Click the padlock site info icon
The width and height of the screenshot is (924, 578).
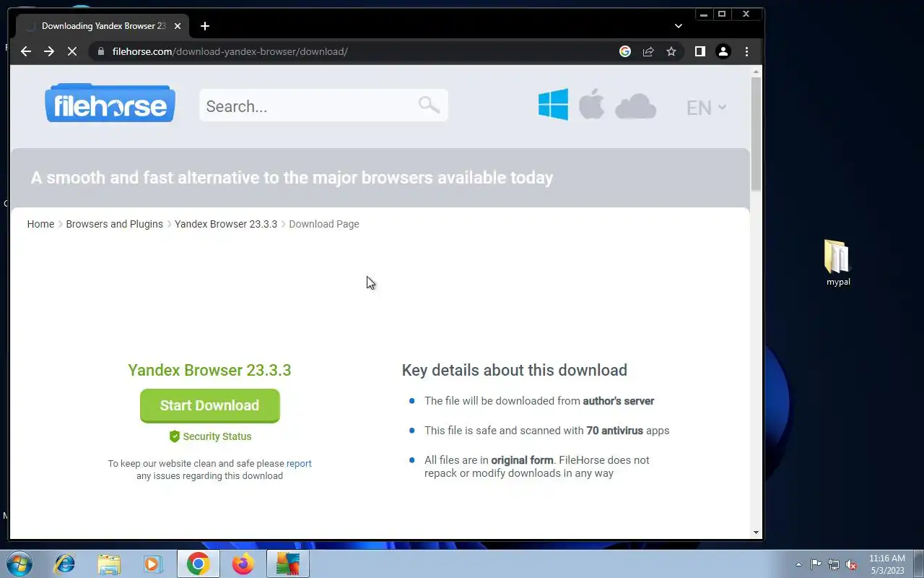point(100,51)
